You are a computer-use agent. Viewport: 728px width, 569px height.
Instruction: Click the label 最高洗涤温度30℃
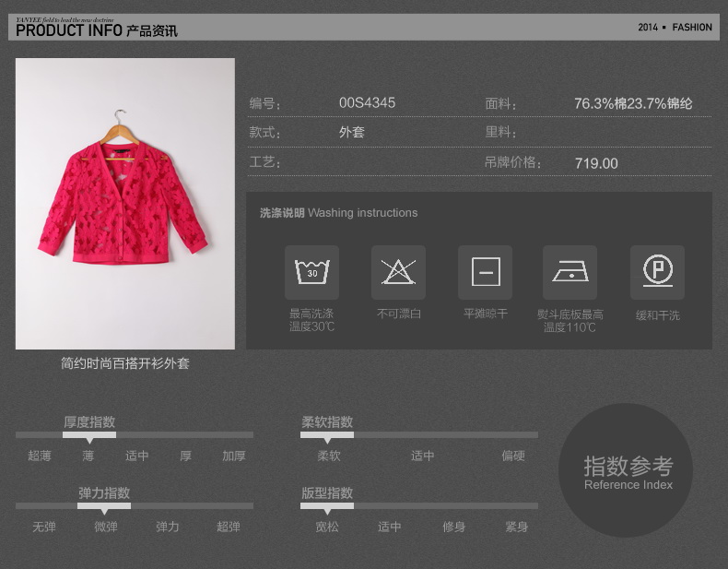311,320
